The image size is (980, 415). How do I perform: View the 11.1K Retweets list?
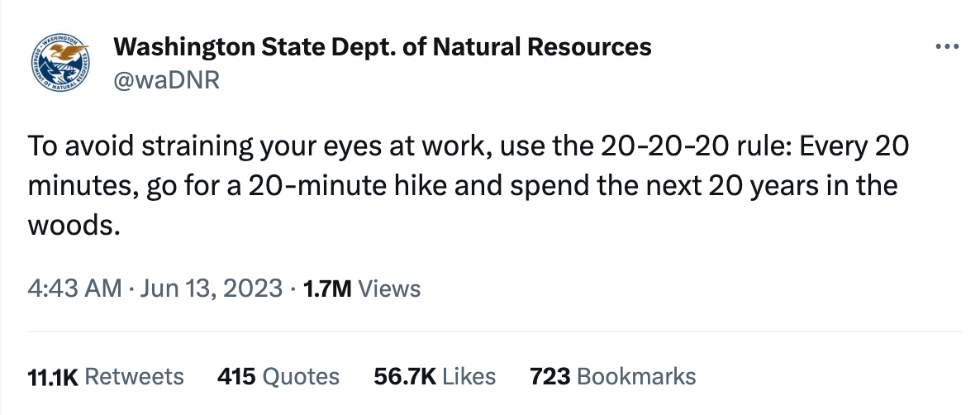[x=106, y=377]
